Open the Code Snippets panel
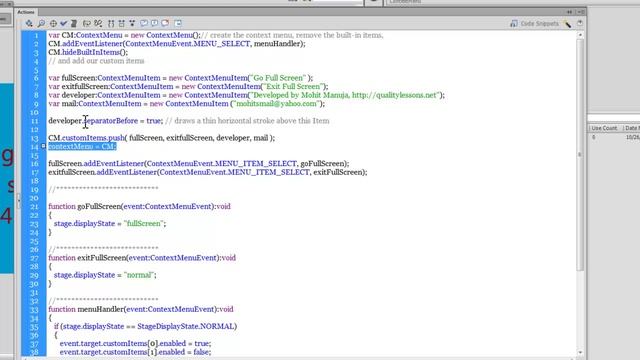This screenshot has width=640, height=360. [x=534, y=24]
